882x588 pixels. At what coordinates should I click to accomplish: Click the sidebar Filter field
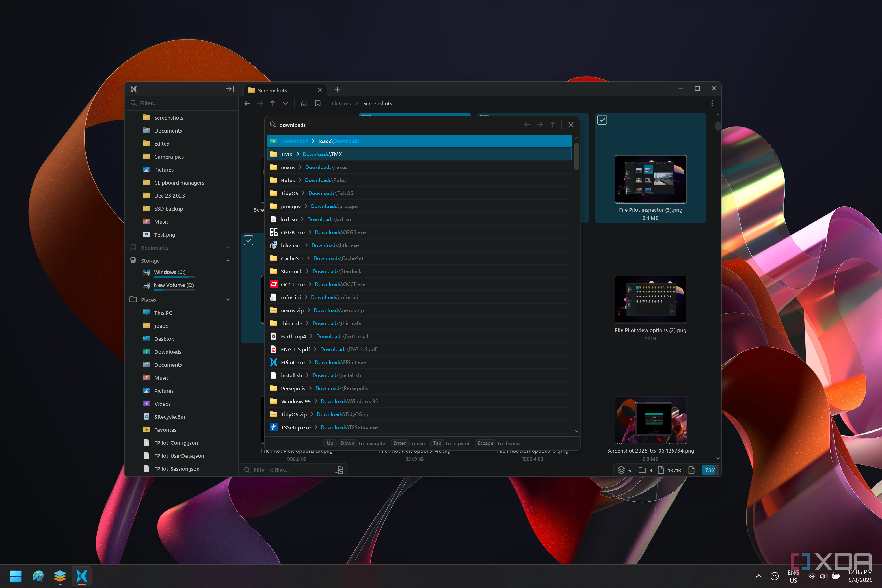pyautogui.click(x=181, y=103)
